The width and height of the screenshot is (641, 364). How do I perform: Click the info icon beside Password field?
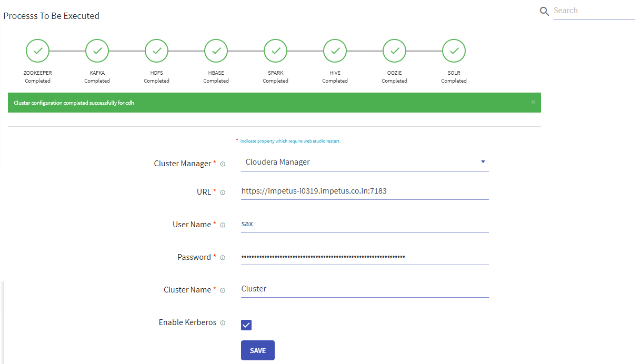pos(222,257)
